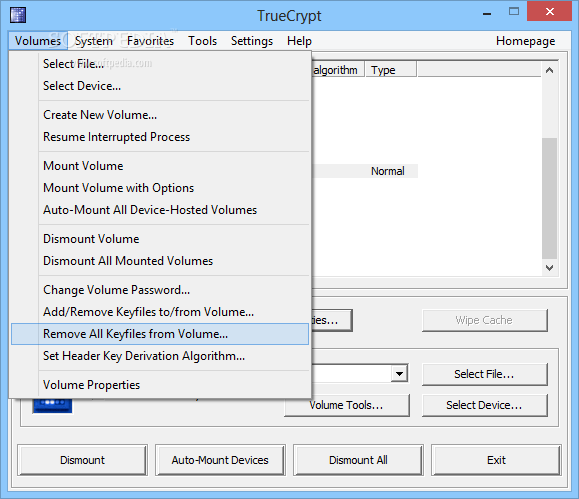Open the Volumes menu
This screenshot has width=579, height=499.
[38, 41]
